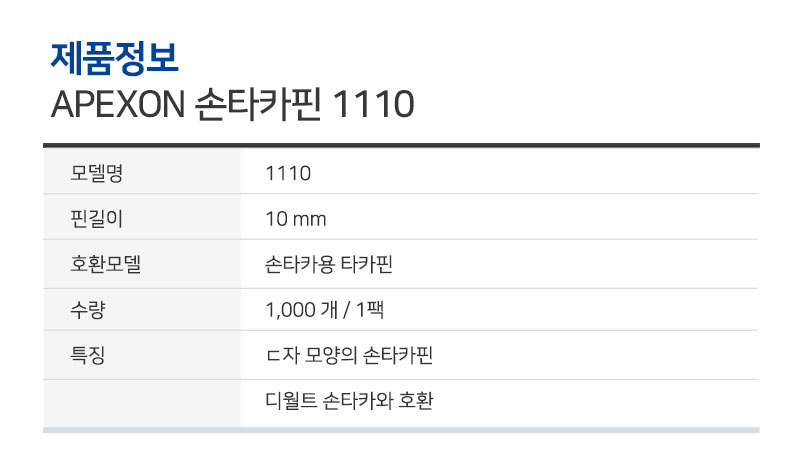The height and width of the screenshot is (475, 800).
Task: Click the 1110 number in the title
Action: click(x=373, y=104)
